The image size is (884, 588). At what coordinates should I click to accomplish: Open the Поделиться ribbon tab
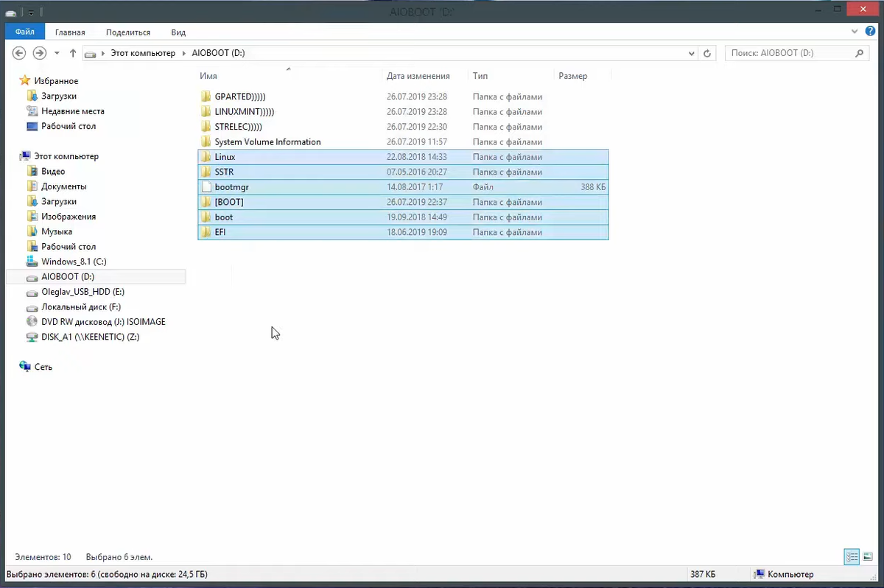coord(128,32)
